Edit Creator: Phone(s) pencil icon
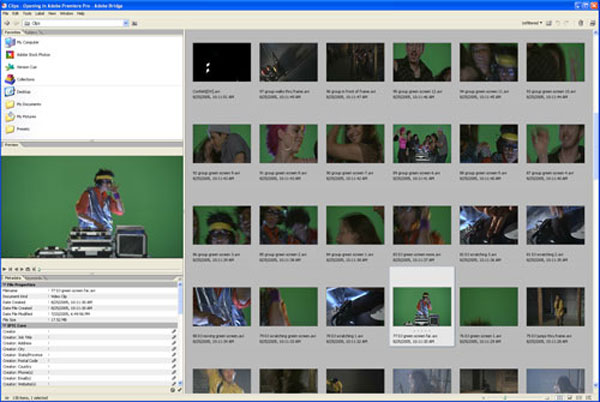 [174, 372]
